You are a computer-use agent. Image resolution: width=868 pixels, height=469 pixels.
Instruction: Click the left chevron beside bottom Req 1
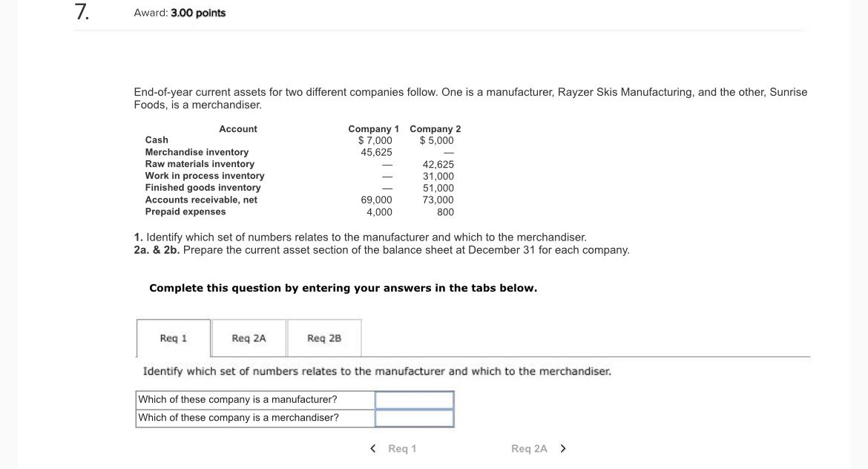click(373, 448)
